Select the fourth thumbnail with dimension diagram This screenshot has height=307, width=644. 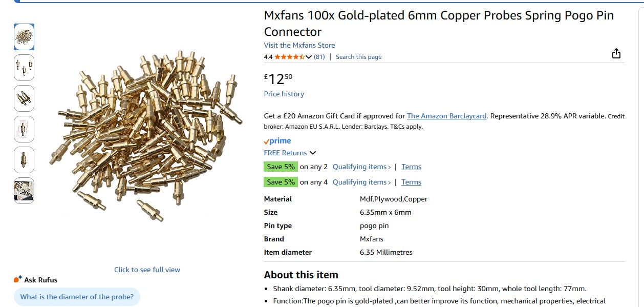point(24,129)
